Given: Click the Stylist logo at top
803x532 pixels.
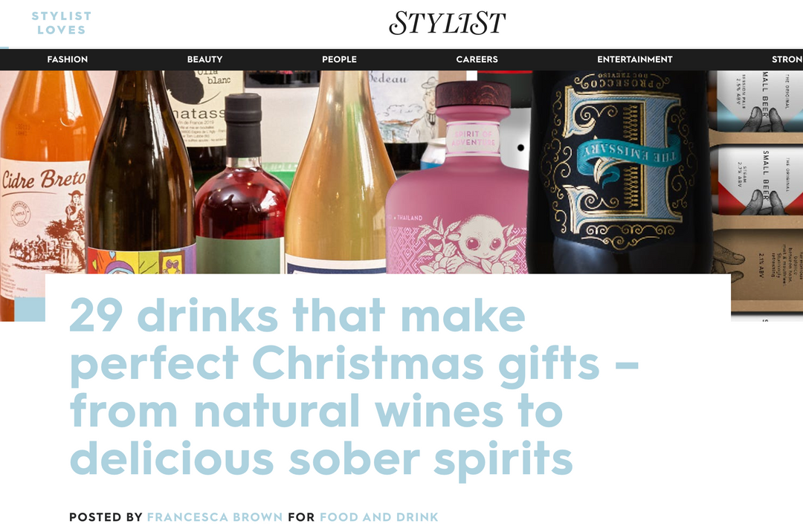Looking at the screenshot, I should pos(447,23).
